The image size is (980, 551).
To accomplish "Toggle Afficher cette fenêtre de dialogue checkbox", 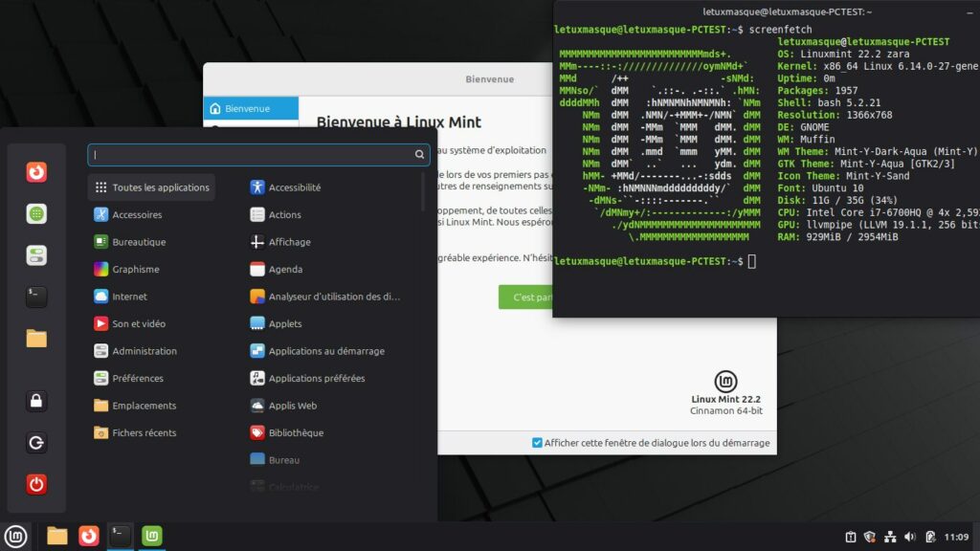I will [537, 442].
